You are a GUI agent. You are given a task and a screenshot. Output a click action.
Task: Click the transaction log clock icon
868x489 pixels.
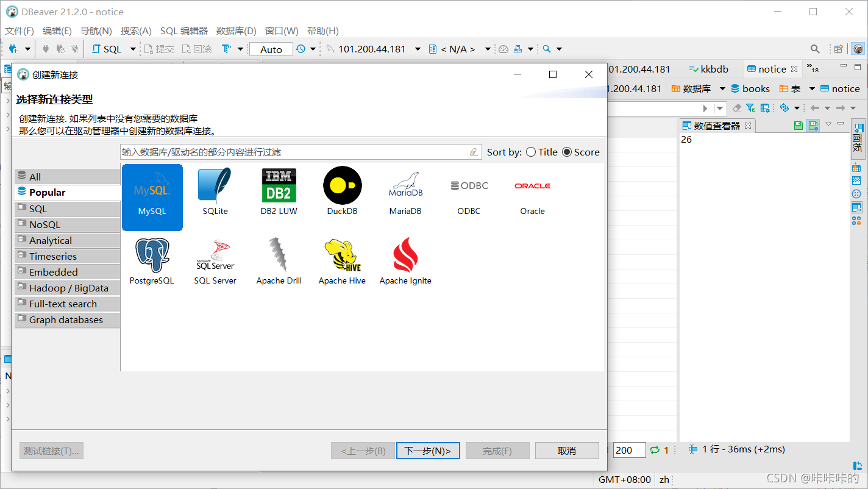pyautogui.click(x=301, y=49)
